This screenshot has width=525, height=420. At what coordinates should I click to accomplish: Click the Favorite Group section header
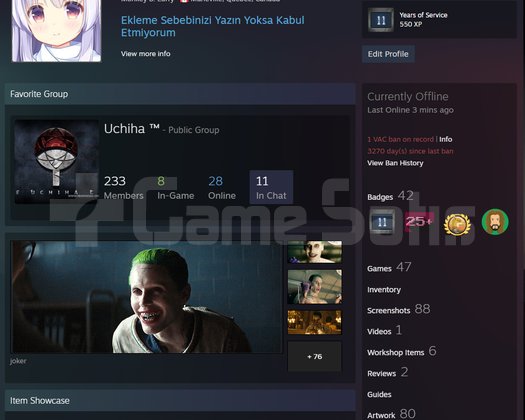(180, 94)
